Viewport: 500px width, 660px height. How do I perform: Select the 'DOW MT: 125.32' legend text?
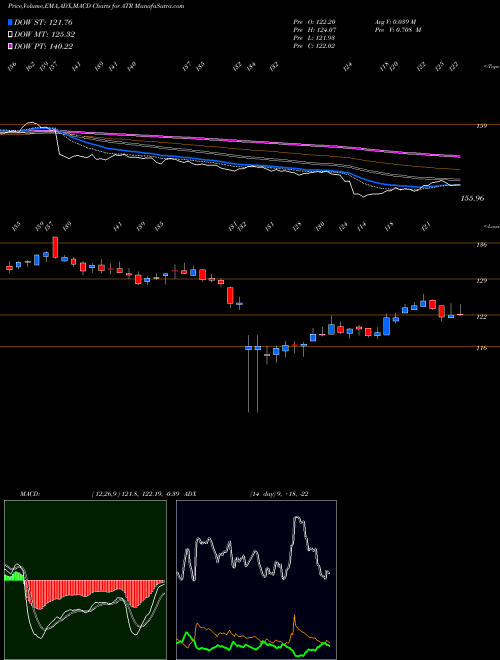coord(45,35)
